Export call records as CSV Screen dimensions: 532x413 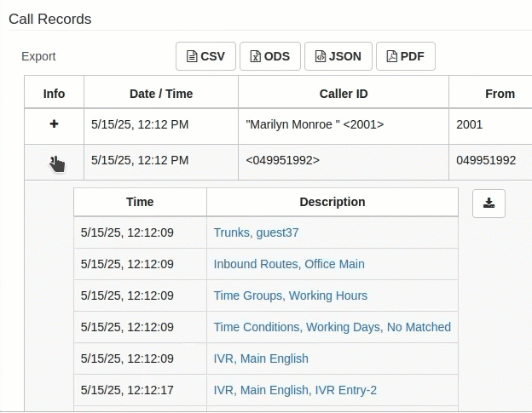click(x=205, y=56)
